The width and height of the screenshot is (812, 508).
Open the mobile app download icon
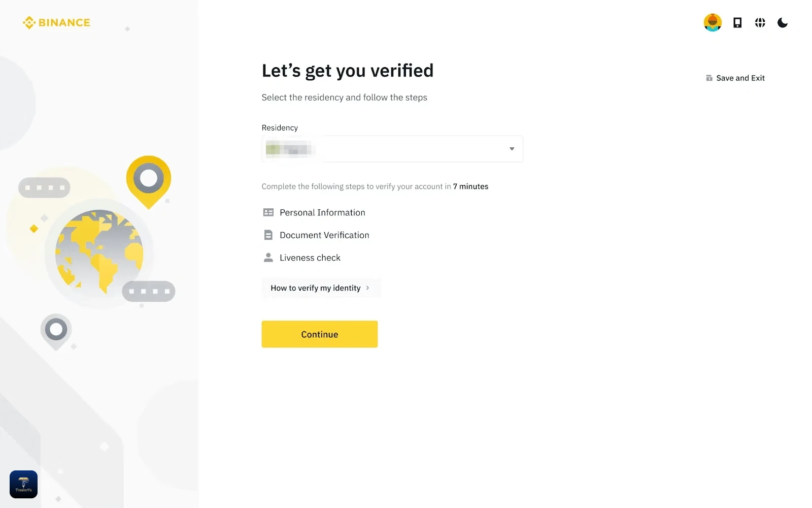pos(737,22)
